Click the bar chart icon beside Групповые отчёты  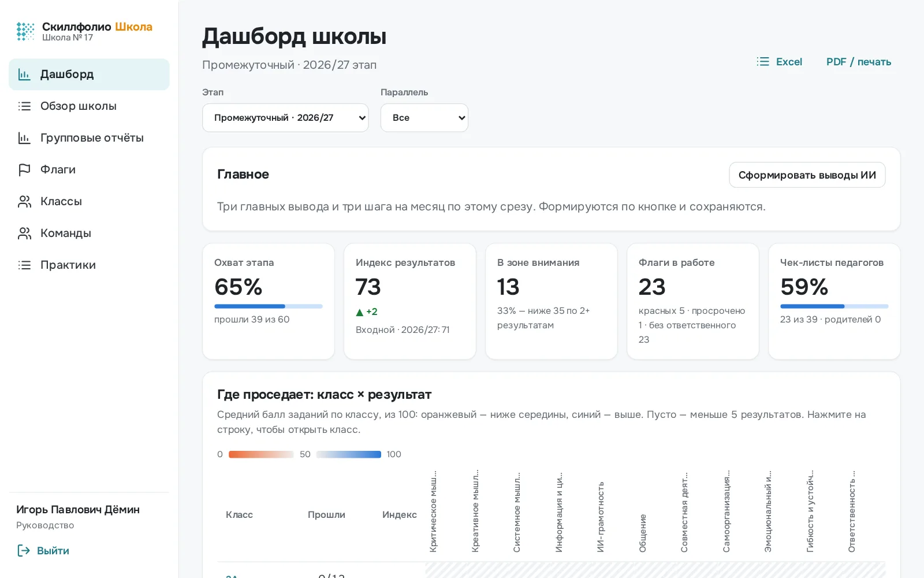click(24, 138)
